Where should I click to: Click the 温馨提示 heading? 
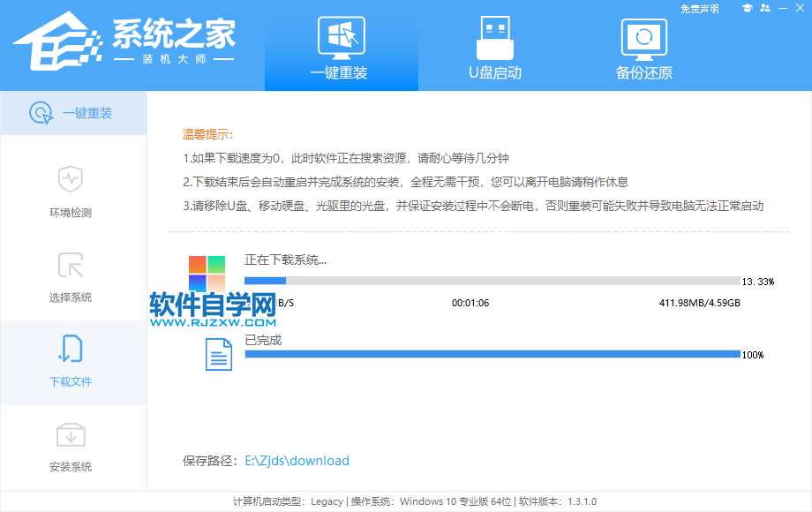(x=207, y=134)
